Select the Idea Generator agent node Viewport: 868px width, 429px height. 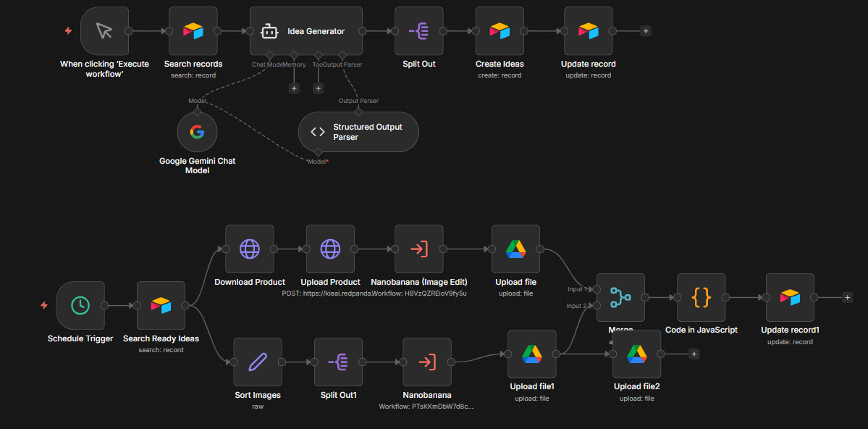click(x=306, y=31)
